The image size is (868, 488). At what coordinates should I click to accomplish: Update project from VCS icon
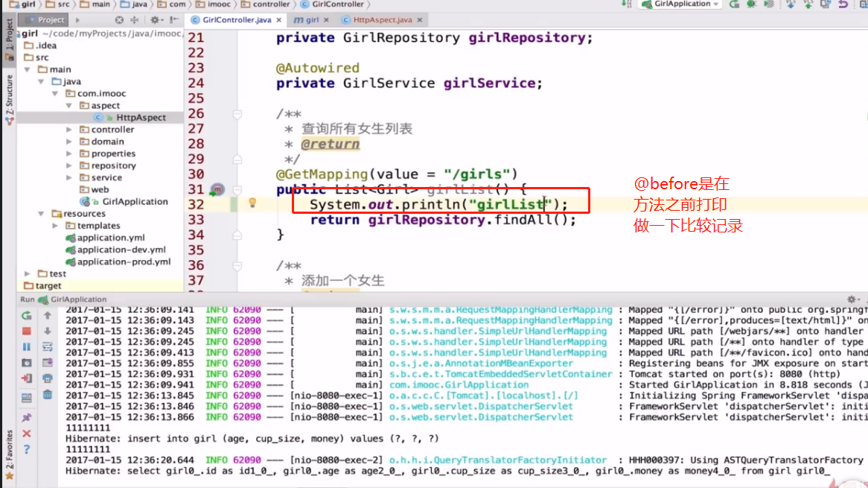(x=791, y=4)
